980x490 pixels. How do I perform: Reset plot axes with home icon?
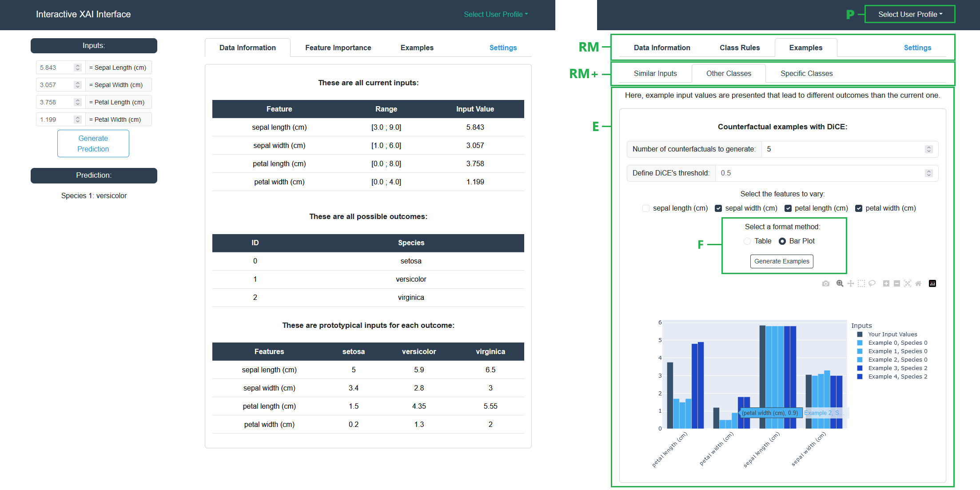[918, 283]
